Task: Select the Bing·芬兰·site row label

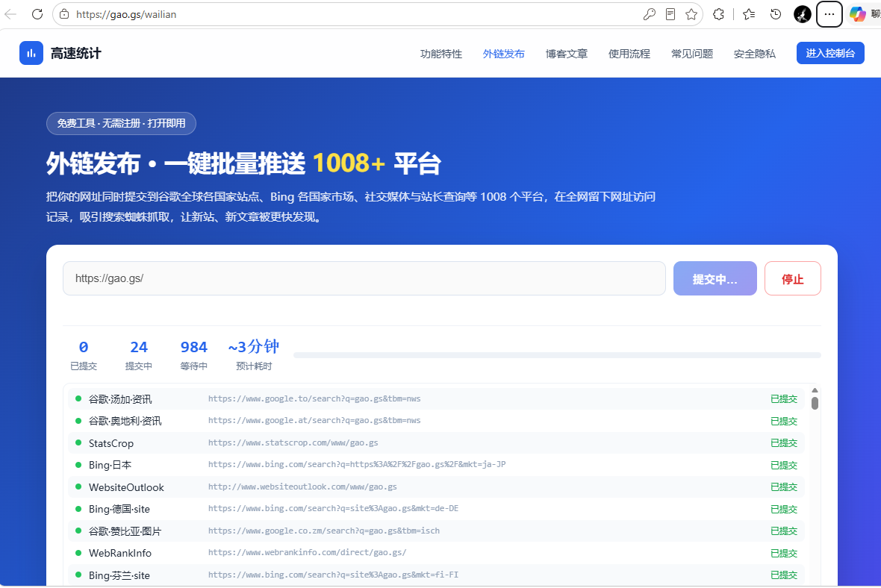Action: tap(119, 575)
